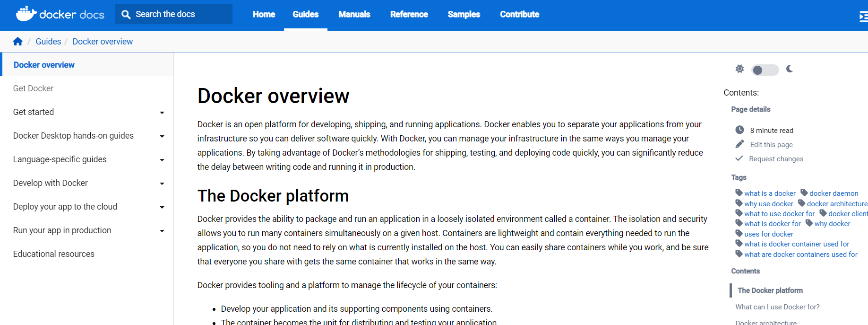Click the clock icon beside 8 minute read
Screen dimensions: 868x325
pos(740,130)
